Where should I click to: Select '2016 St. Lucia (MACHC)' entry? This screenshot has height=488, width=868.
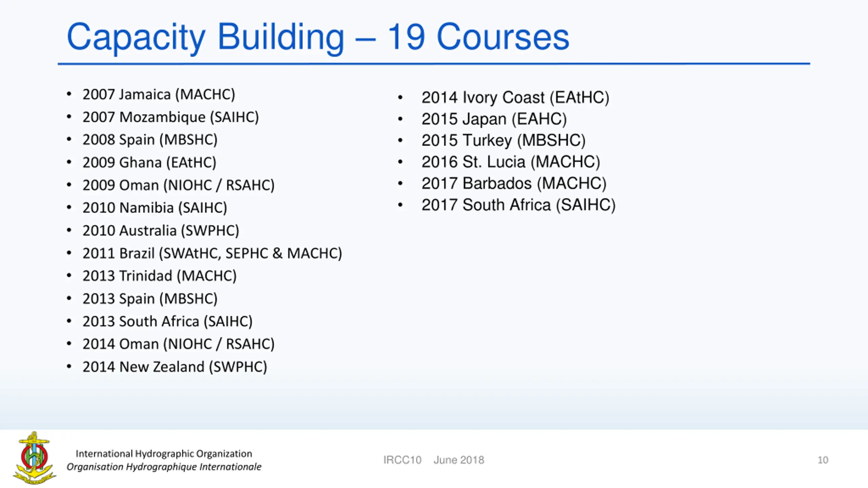click(511, 162)
